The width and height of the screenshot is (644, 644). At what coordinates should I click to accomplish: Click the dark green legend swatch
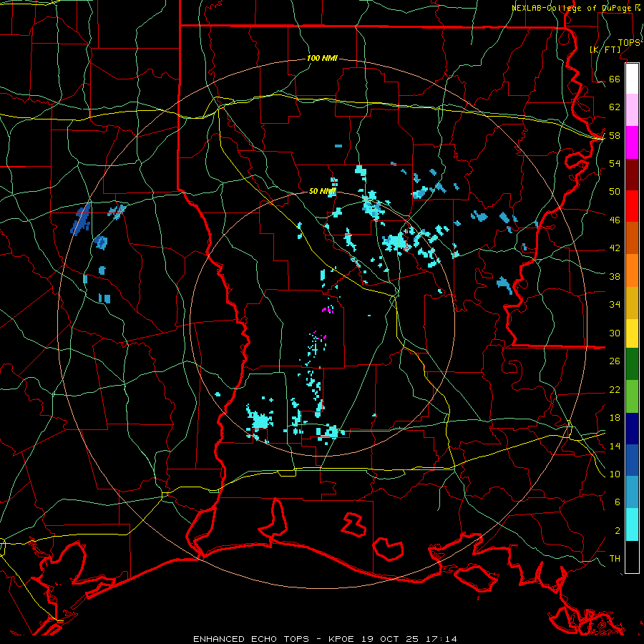[632, 364]
